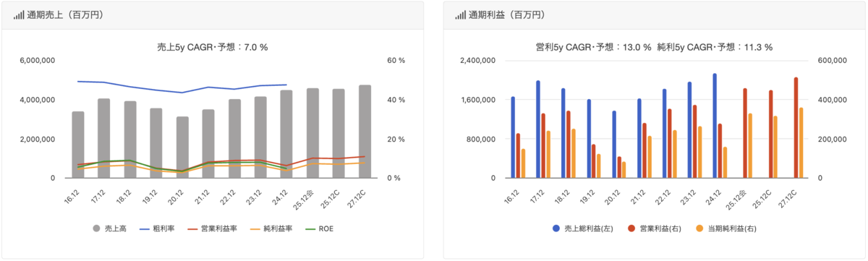Click the gray 売上高 bar for 23.12
The image size is (868, 261).
click(260, 137)
